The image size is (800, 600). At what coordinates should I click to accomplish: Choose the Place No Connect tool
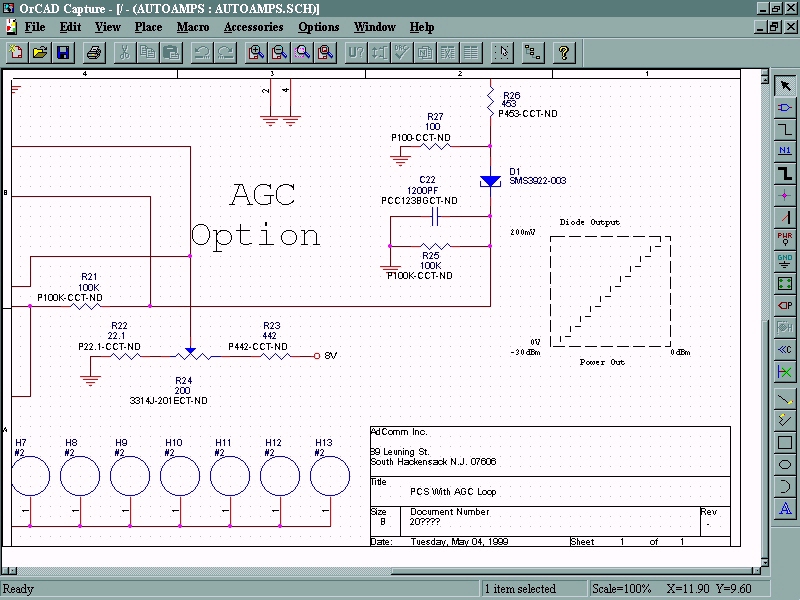(785, 372)
